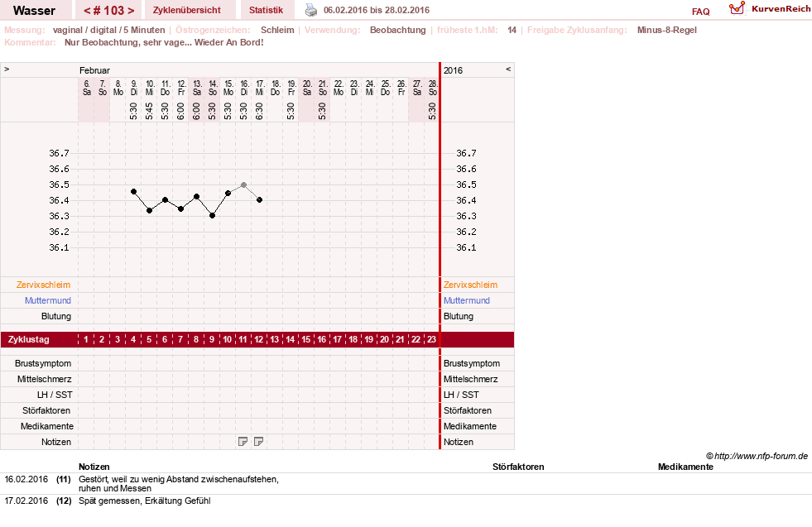The image size is (812, 527).
Task: Select cycle day 1 in the Zyklustag row
Action: click(x=86, y=339)
